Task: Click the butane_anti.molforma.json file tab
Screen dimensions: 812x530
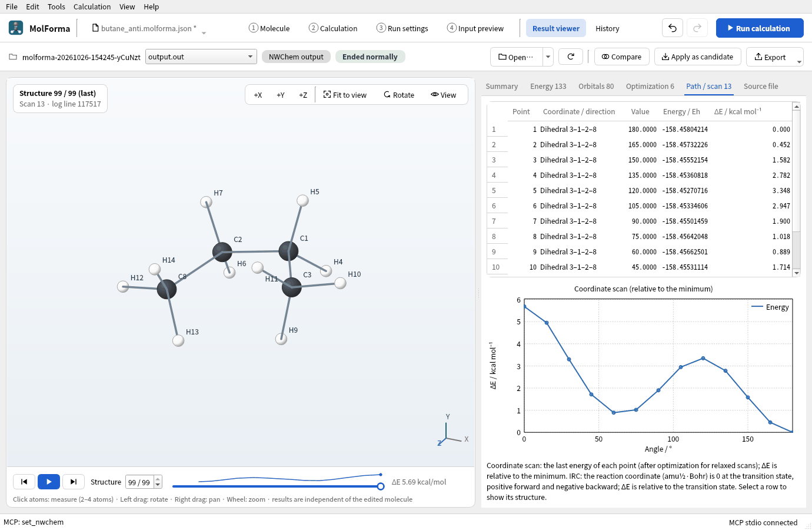Action: [x=144, y=28]
